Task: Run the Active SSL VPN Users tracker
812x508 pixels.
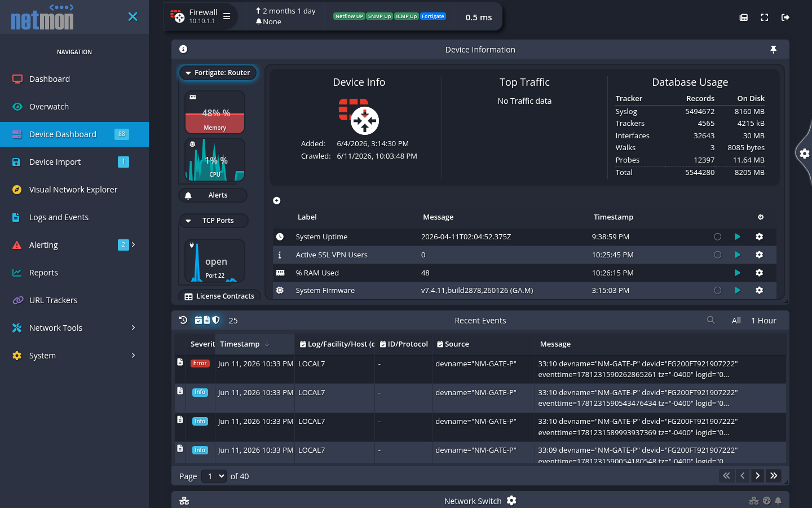Action: [738, 255]
